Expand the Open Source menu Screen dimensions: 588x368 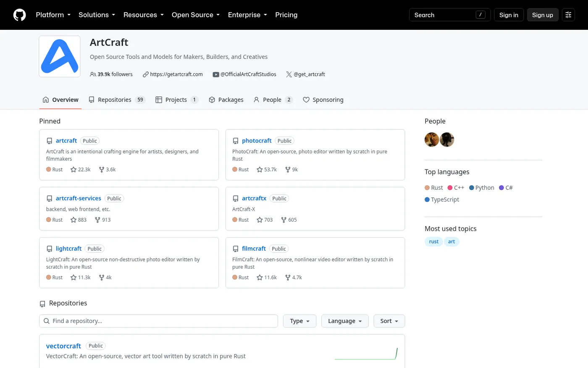coord(196,15)
